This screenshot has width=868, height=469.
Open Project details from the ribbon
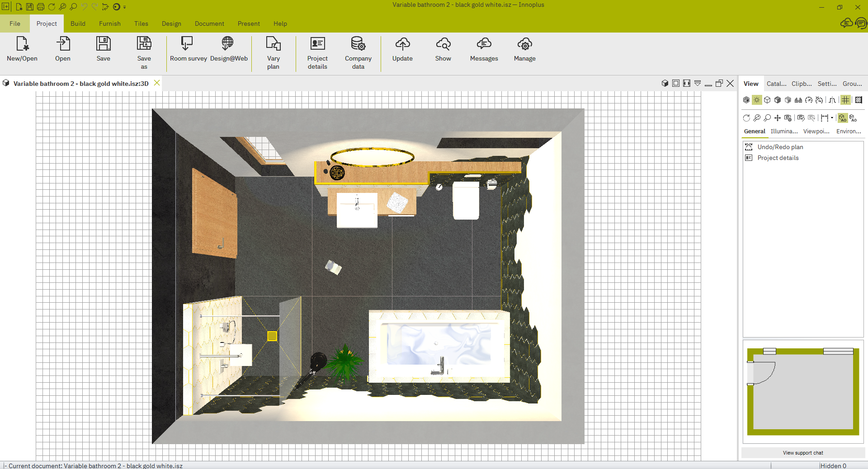click(317, 53)
